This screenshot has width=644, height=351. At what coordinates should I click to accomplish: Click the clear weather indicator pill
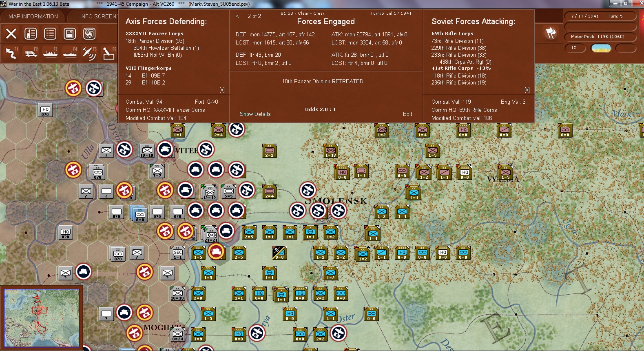tap(601, 48)
